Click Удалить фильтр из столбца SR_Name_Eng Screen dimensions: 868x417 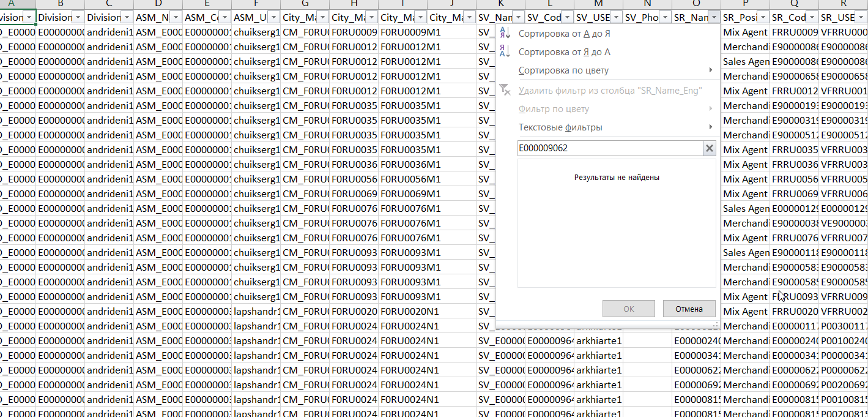[607, 91]
